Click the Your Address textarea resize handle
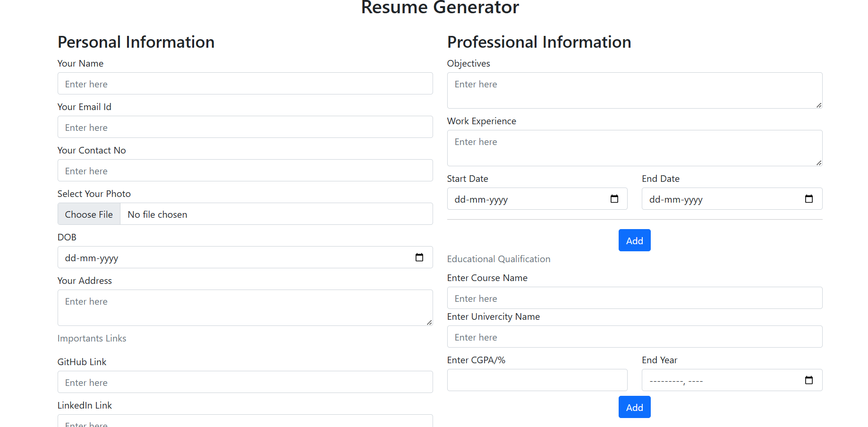The image size is (868, 427). point(429,322)
